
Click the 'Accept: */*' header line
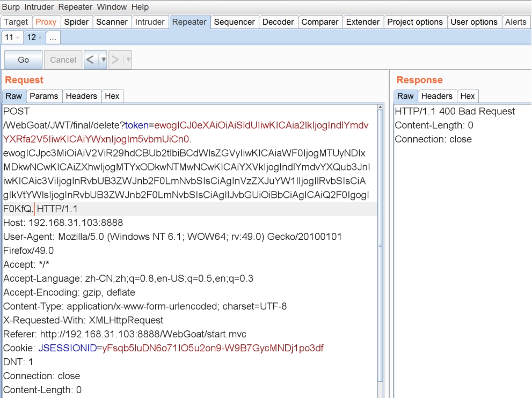coord(26,264)
